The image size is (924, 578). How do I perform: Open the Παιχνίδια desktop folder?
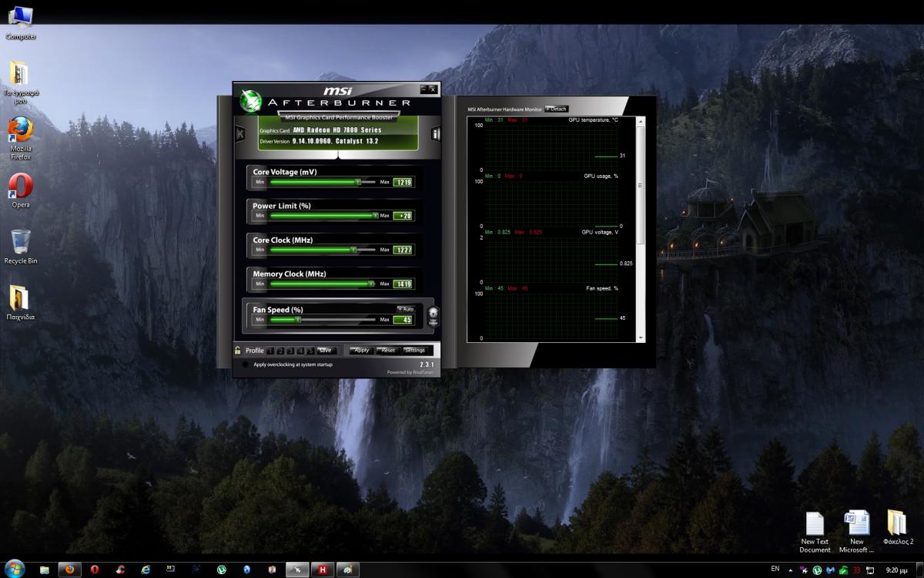tap(21, 303)
